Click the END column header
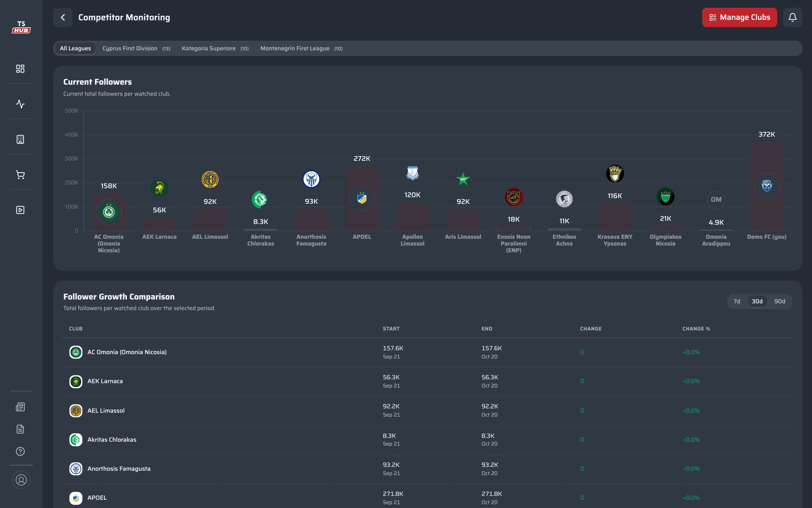 click(486, 329)
